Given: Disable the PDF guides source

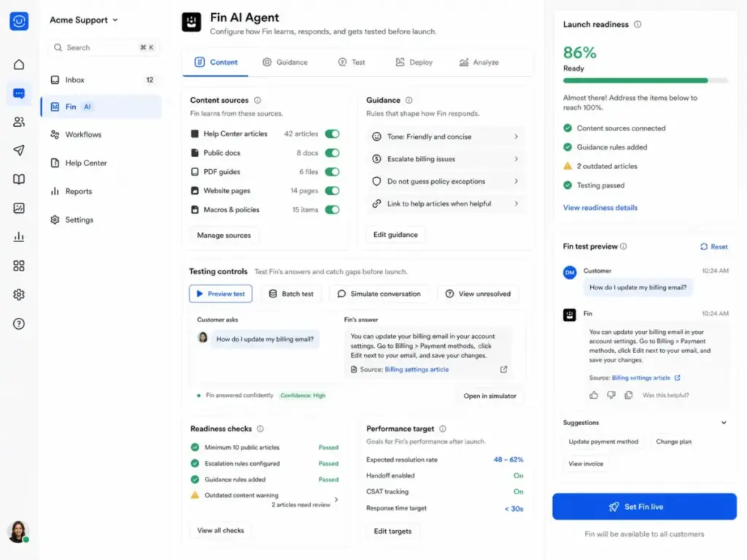Looking at the screenshot, I should point(332,172).
